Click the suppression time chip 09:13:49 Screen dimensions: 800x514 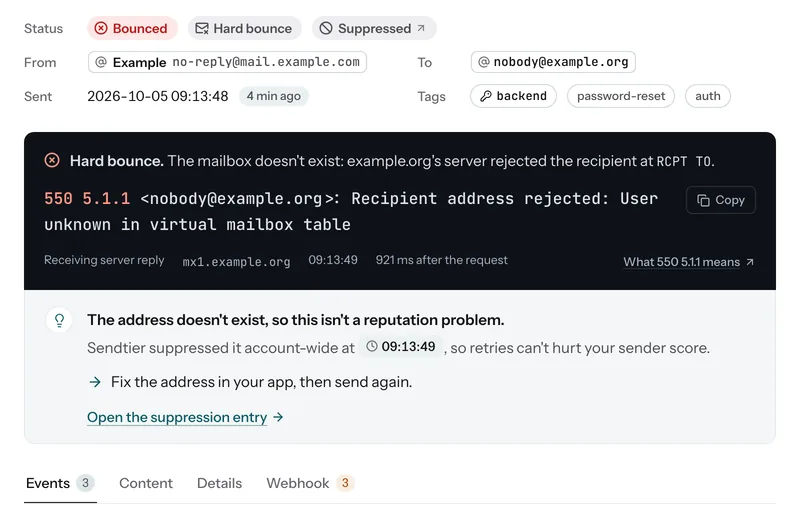(x=401, y=347)
